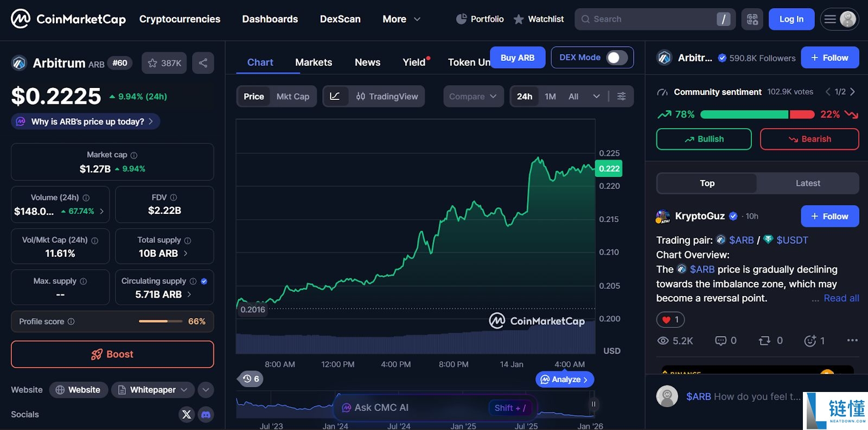
Task: Open the Latest posts tab
Action: point(808,184)
